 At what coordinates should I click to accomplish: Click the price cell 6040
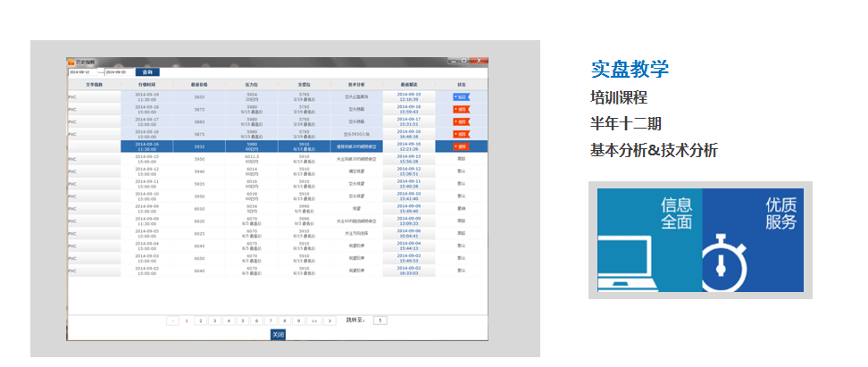tap(199, 271)
